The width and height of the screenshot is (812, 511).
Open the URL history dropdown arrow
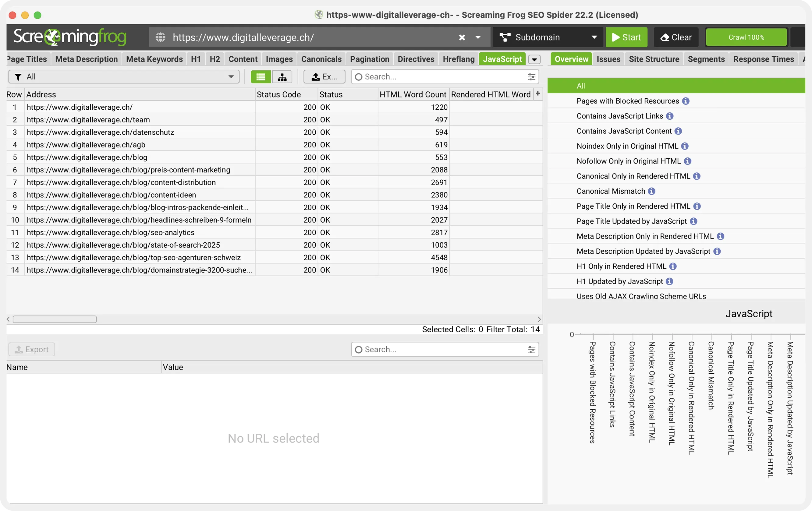tap(477, 37)
